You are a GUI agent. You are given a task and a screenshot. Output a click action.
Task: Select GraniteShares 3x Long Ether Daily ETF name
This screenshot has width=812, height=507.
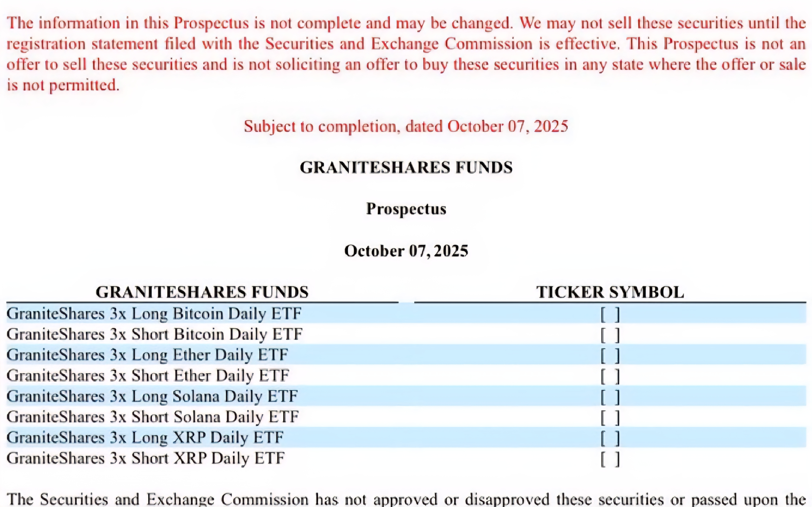(x=147, y=355)
